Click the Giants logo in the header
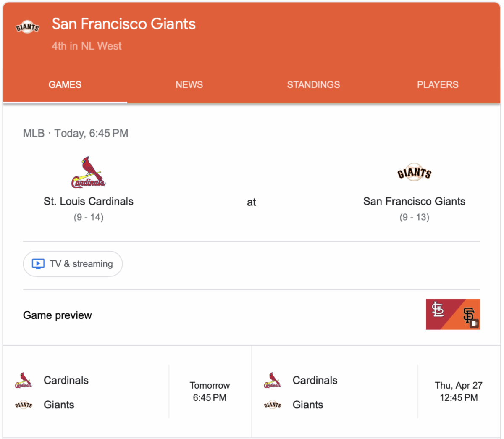 (27, 27)
